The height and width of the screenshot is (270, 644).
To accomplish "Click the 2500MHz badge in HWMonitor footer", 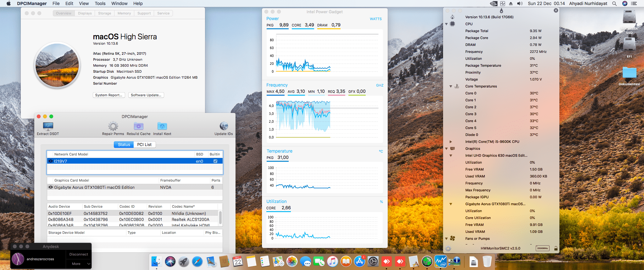I will [542, 248].
